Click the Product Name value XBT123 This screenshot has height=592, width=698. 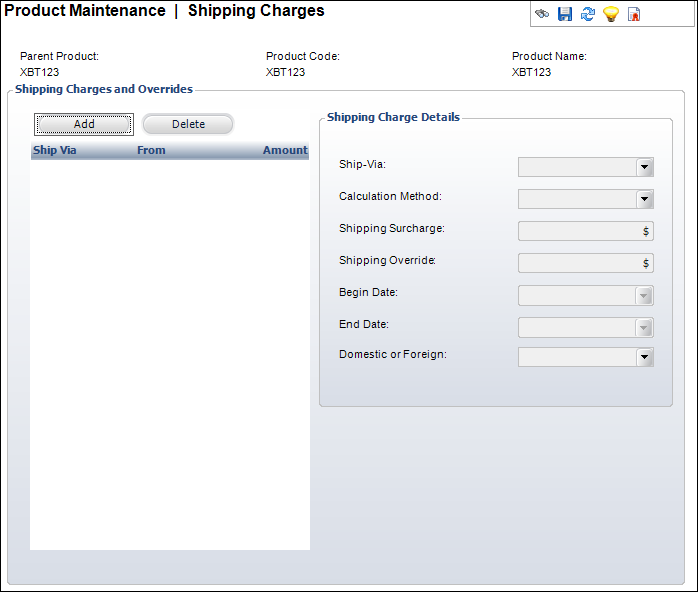point(531,72)
